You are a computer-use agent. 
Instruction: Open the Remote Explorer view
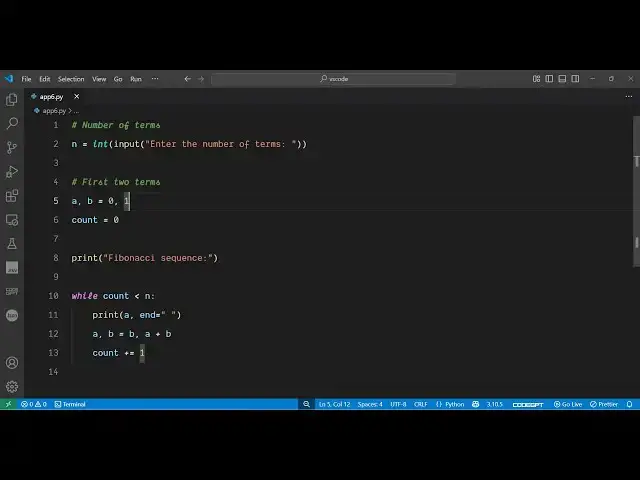[12, 220]
